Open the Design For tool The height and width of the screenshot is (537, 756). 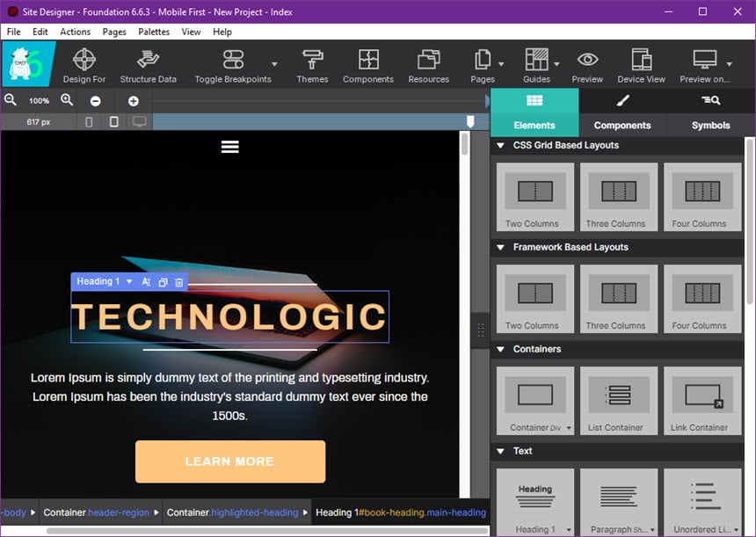point(84,65)
